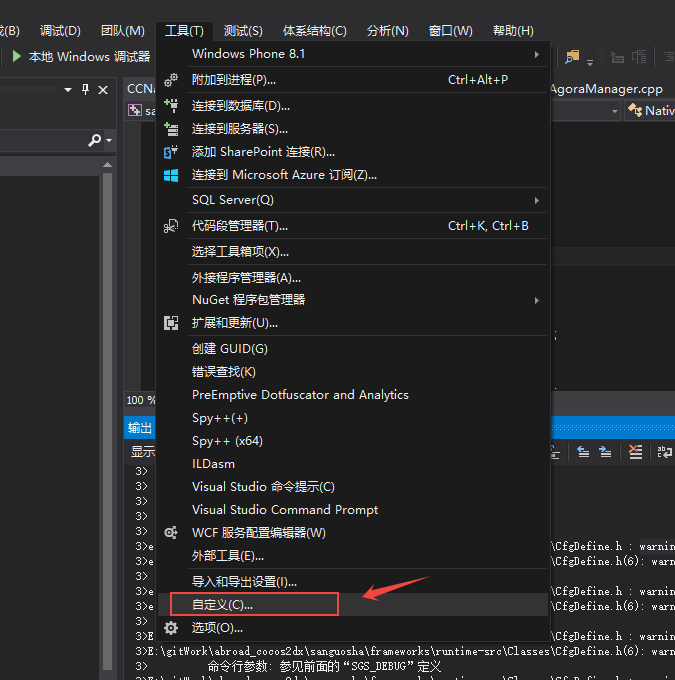Toggle word wrap in output window
Viewport: 675px width, 680px height.
tap(664, 452)
